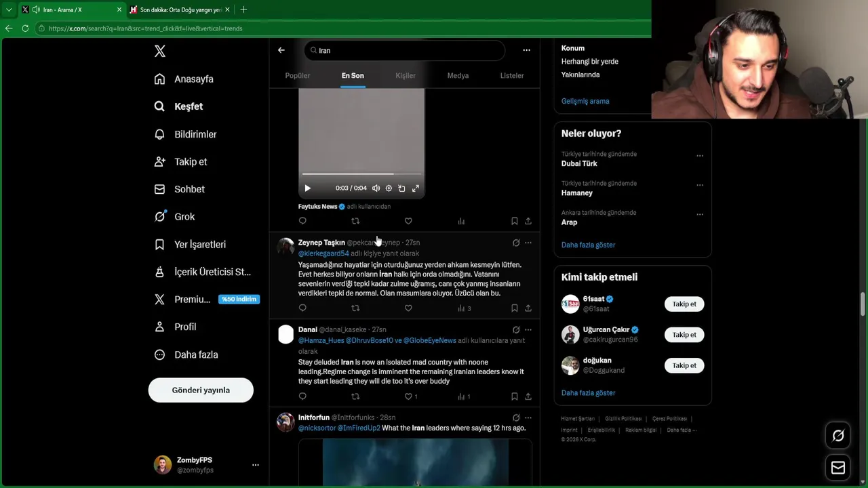Image resolution: width=868 pixels, height=488 pixels.
Task: Ask Grok about Zeynep Taşkın post
Action: (x=516, y=243)
